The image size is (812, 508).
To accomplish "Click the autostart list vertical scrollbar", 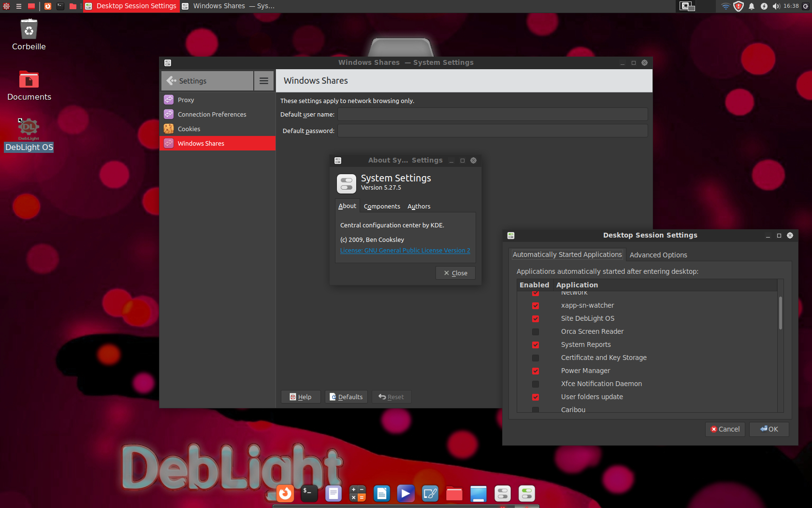I will pos(781,313).
